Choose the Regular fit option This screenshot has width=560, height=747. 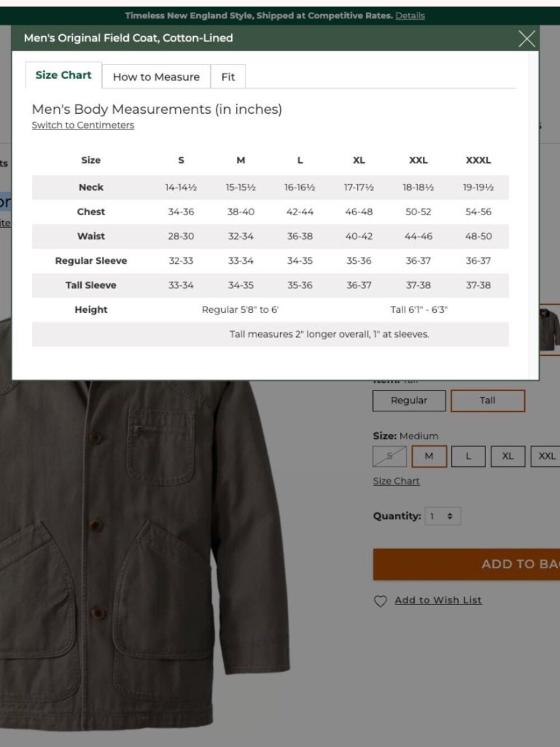[409, 401]
